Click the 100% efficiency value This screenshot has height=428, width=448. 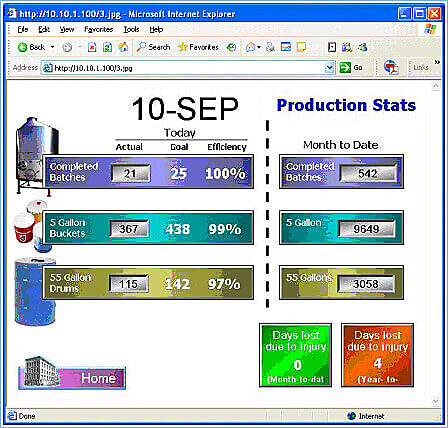click(x=225, y=174)
